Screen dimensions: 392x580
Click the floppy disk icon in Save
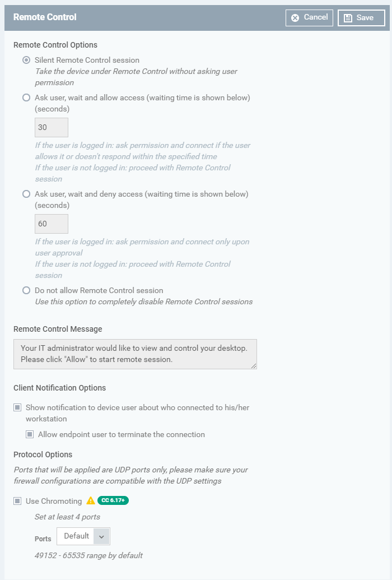pos(348,18)
